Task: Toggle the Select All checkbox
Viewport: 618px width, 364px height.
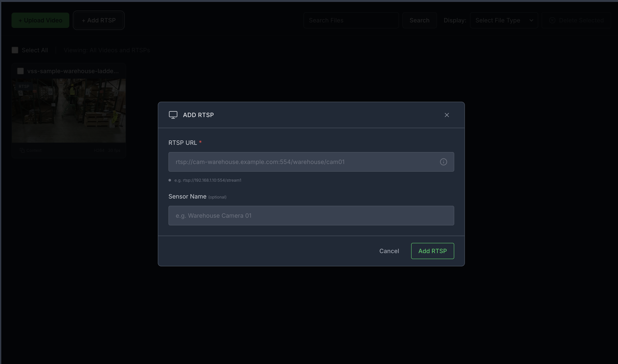Action: pyautogui.click(x=15, y=50)
